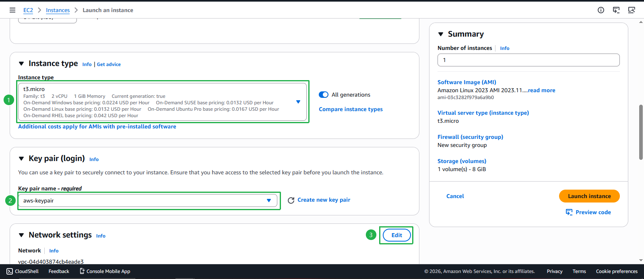
Task: Click Firewall (security group) summary link
Action: [470, 137]
